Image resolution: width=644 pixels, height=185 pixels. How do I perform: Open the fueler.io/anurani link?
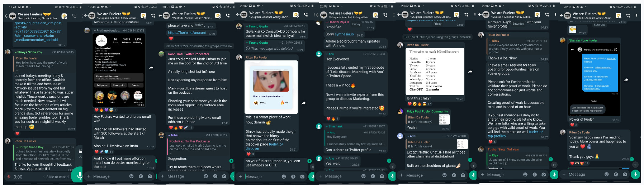[x=187, y=33]
